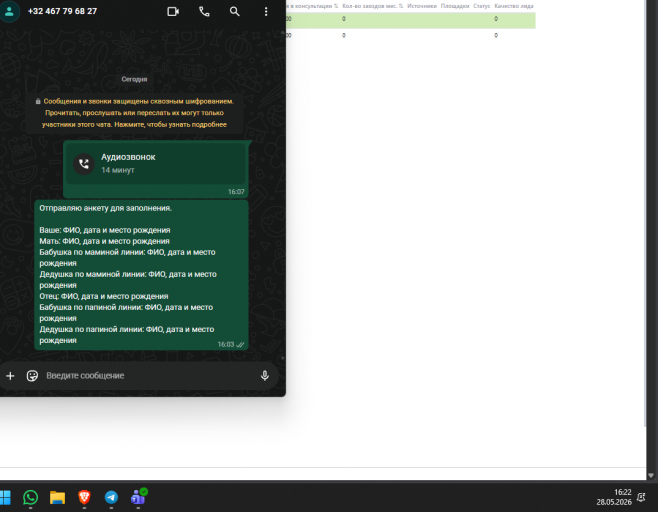Open the chat's three-dot menu

tap(266, 12)
